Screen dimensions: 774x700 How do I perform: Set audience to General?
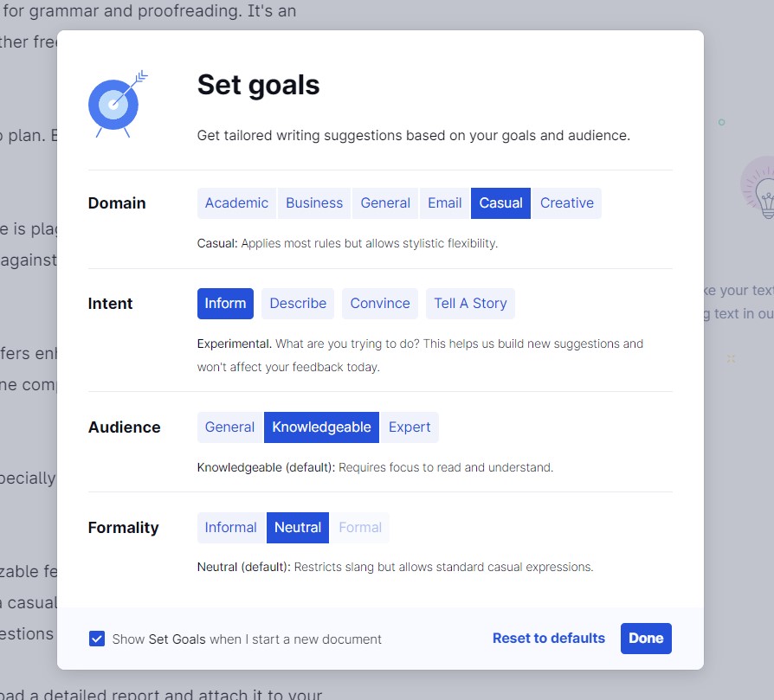pyautogui.click(x=229, y=427)
